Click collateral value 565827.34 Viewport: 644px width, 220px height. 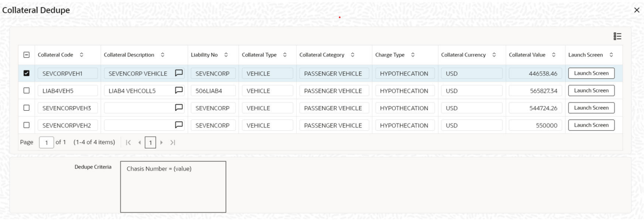point(535,90)
